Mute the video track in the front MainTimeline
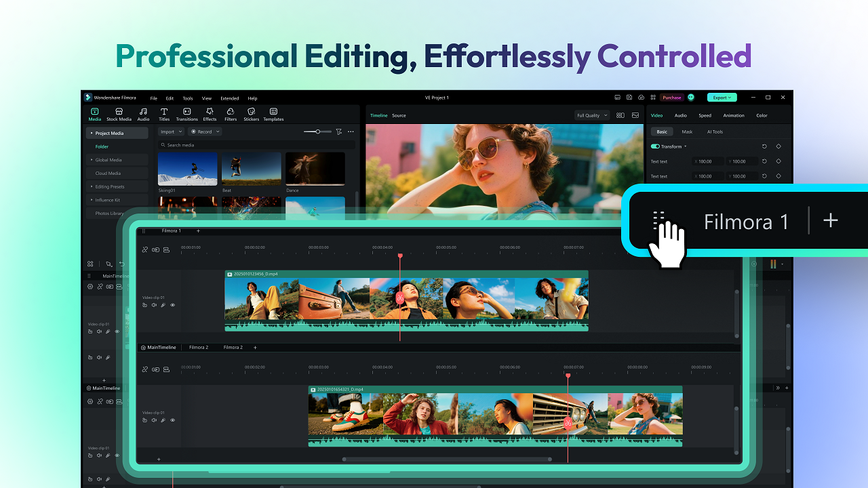 coord(154,420)
